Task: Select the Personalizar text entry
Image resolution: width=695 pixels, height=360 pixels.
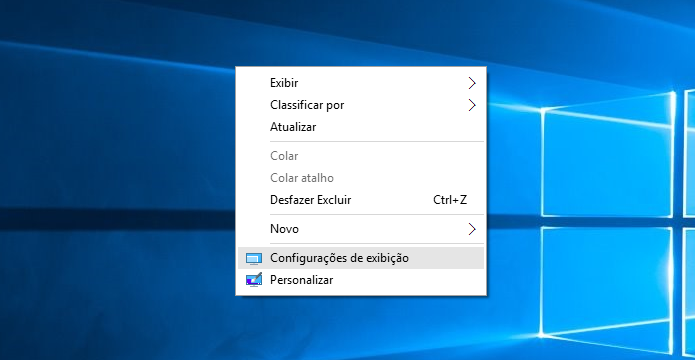Action: (x=301, y=280)
